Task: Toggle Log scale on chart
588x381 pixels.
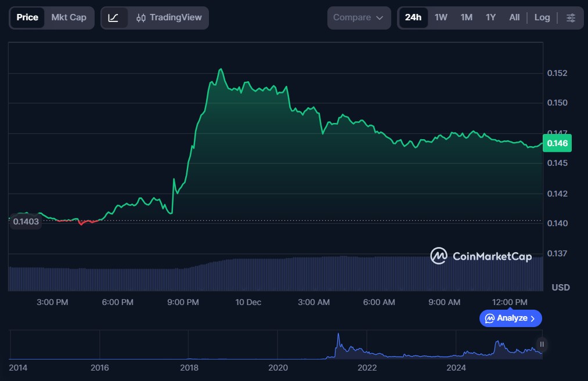Action: pos(542,17)
